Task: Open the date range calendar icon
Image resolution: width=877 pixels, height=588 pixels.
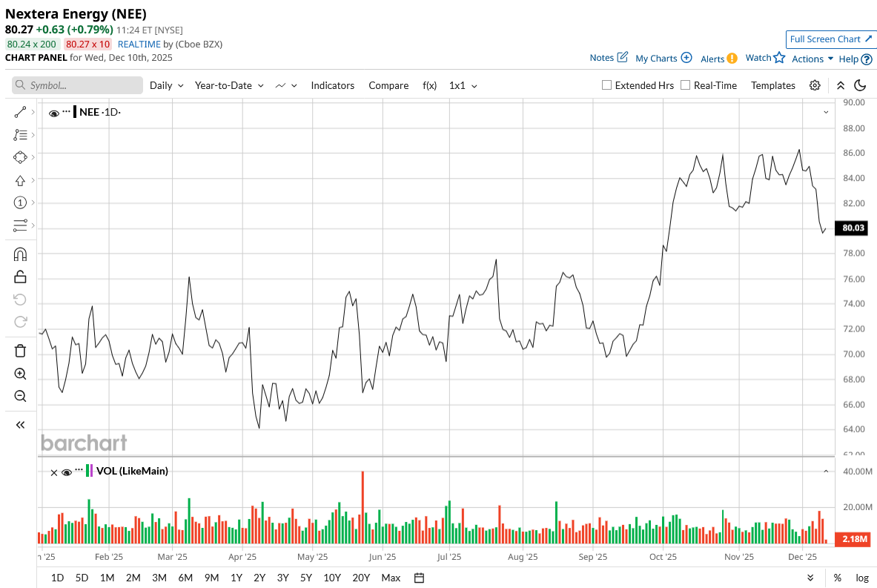Action: 419,578
